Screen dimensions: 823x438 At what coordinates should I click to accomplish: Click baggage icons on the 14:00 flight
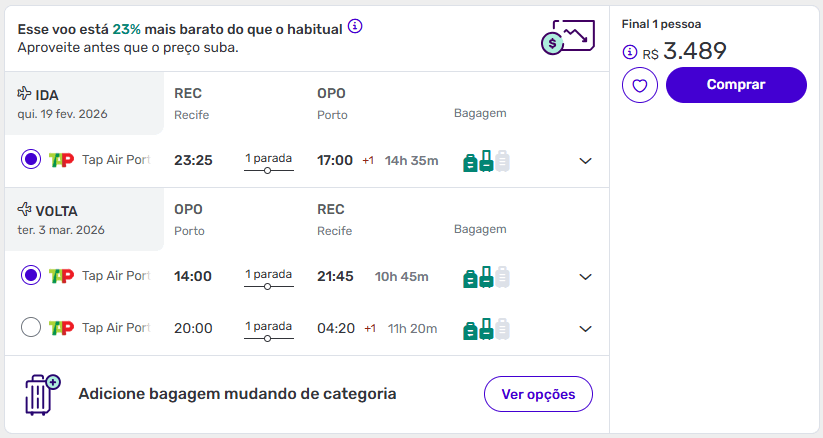tap(487, 277)
